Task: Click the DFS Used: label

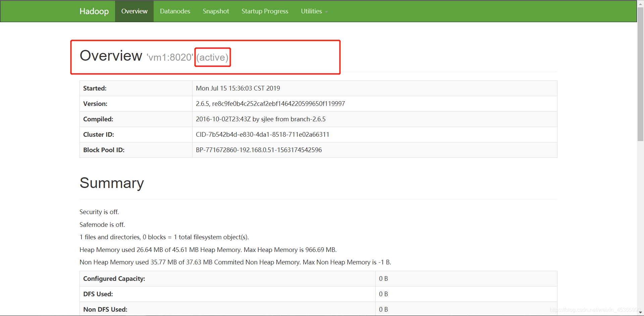Action: tap(98, 294)
